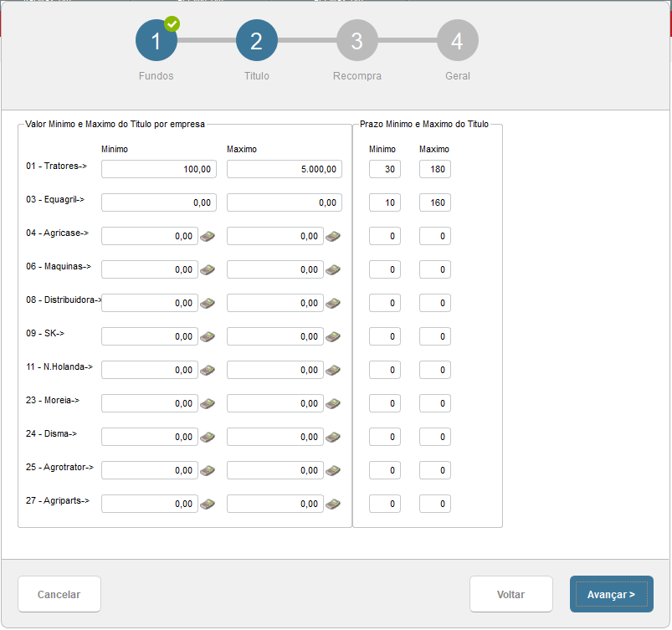This screenshot has height=630, width=672.
Task: Click the calculator icon beside Agricase Minimo
Action: [x=208, y=236]
